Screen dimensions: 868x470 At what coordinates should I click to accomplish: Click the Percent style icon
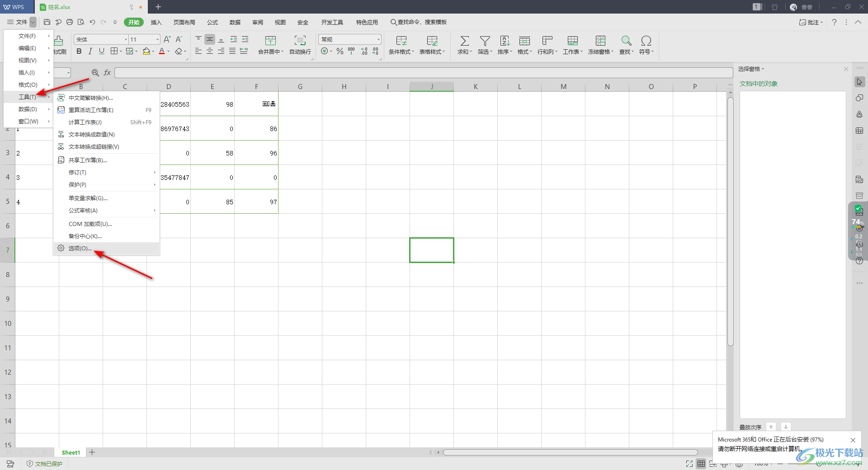(340, 52)
